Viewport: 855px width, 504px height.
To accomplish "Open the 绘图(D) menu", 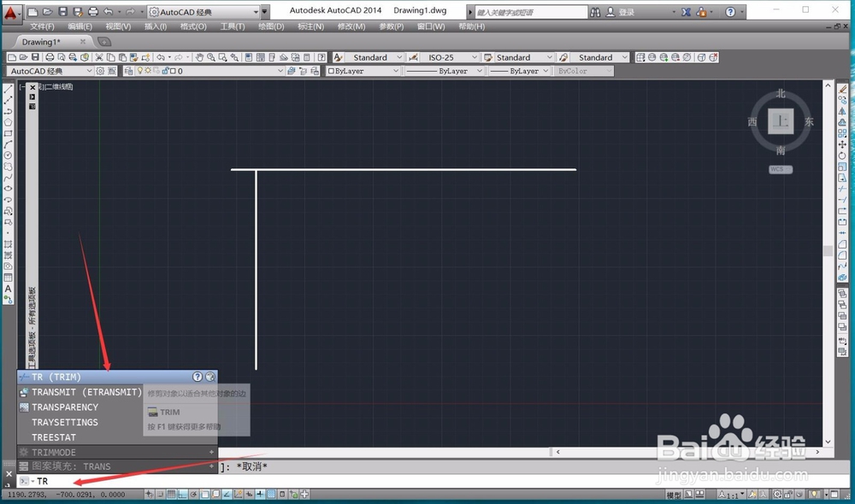I will click(271, 26).
